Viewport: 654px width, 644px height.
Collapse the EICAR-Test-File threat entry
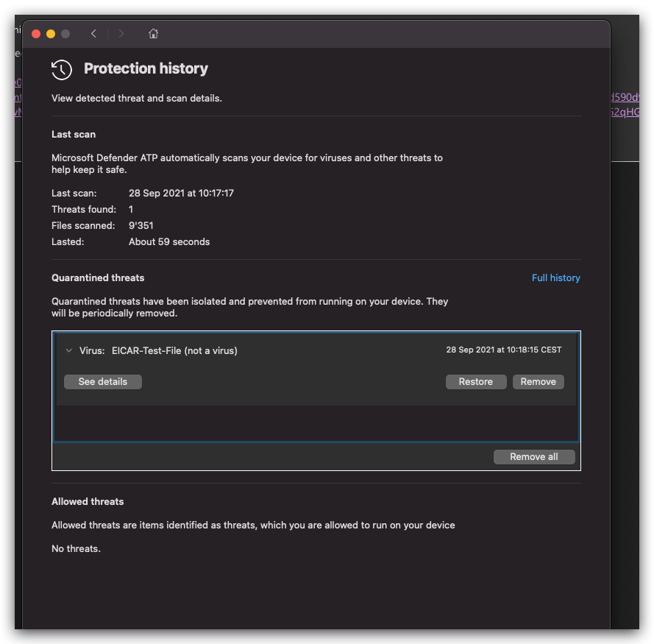(69, 350)
